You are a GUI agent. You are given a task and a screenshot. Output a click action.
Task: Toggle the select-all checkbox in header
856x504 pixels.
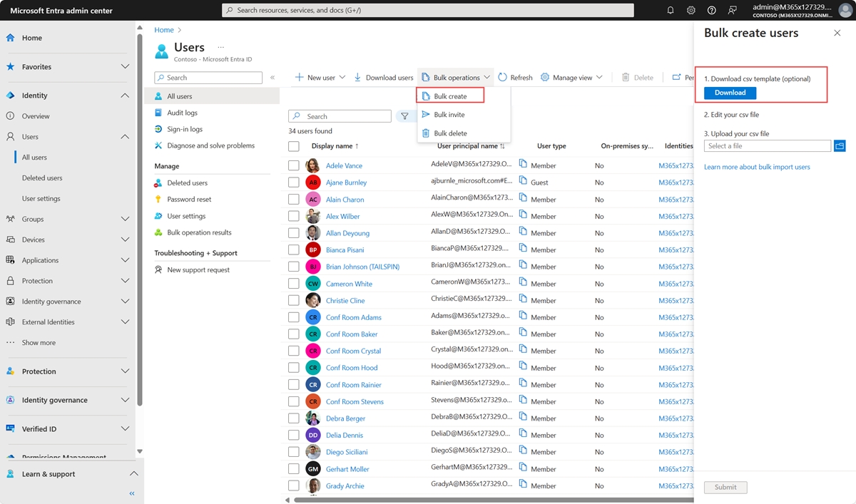[x=294, y=146]
